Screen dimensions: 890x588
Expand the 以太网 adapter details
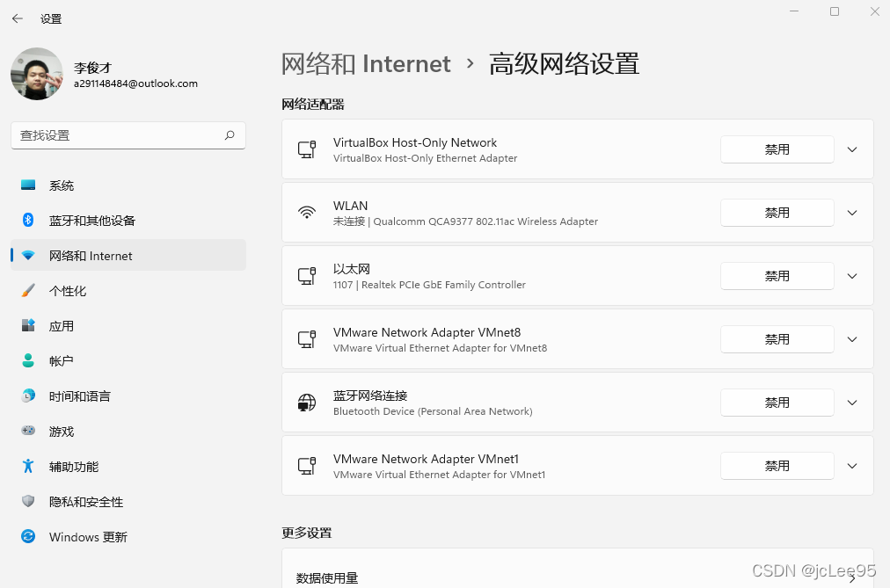coord(852,276)
